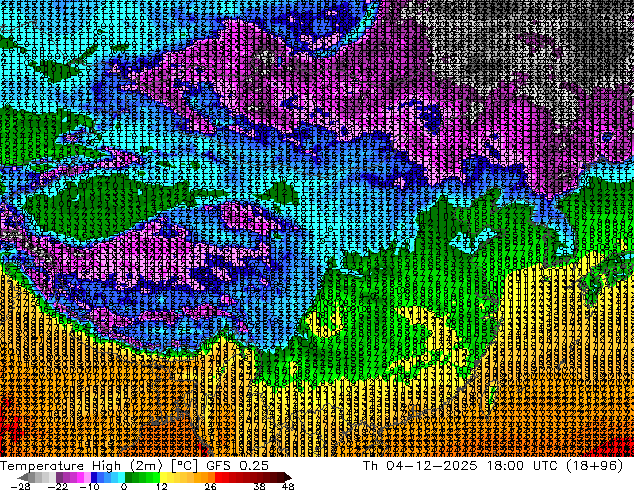This screenshot has height=490, width=634.
Task: Click the 'Temperature High (2m)' map title
Action: coord(81,466)
